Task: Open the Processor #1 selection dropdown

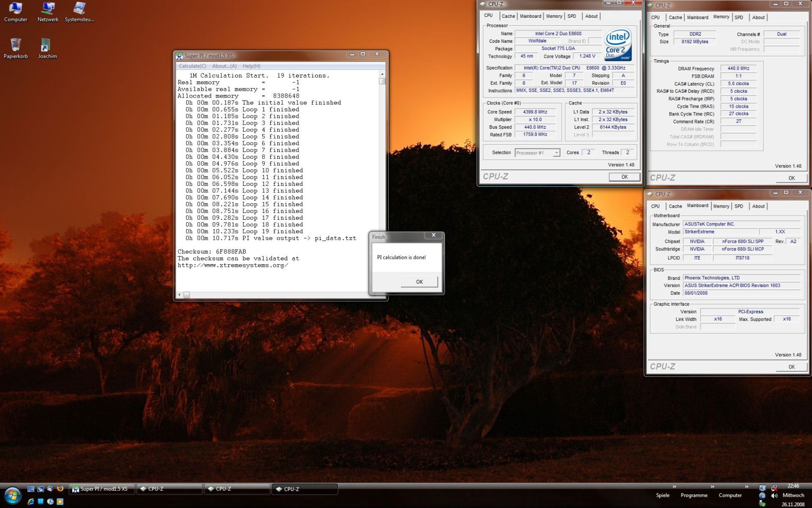Action: point(537,153)
